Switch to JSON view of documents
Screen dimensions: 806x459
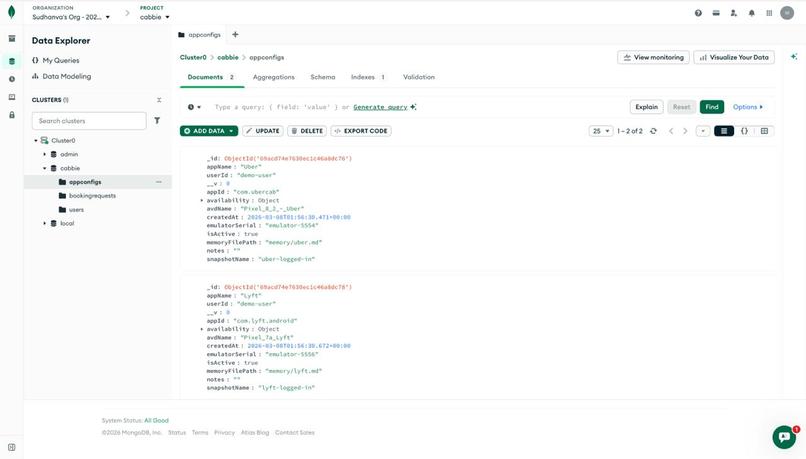(744, 131)
